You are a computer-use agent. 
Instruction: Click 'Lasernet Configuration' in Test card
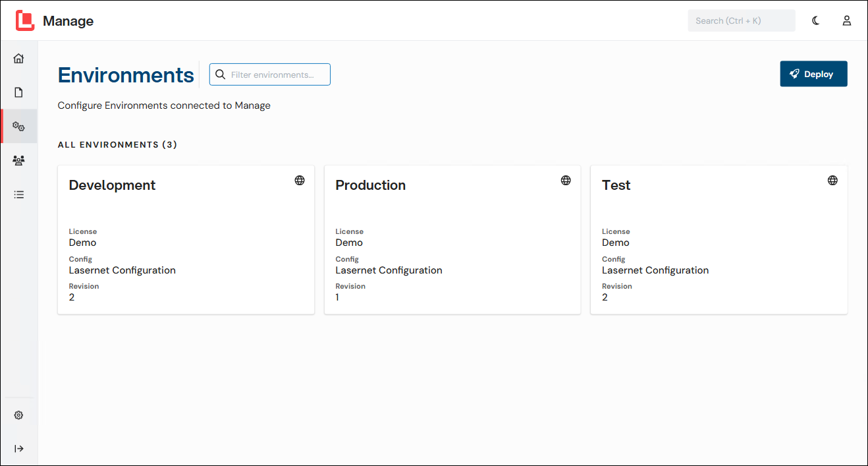pyautogui.click(x=655, y=270)
